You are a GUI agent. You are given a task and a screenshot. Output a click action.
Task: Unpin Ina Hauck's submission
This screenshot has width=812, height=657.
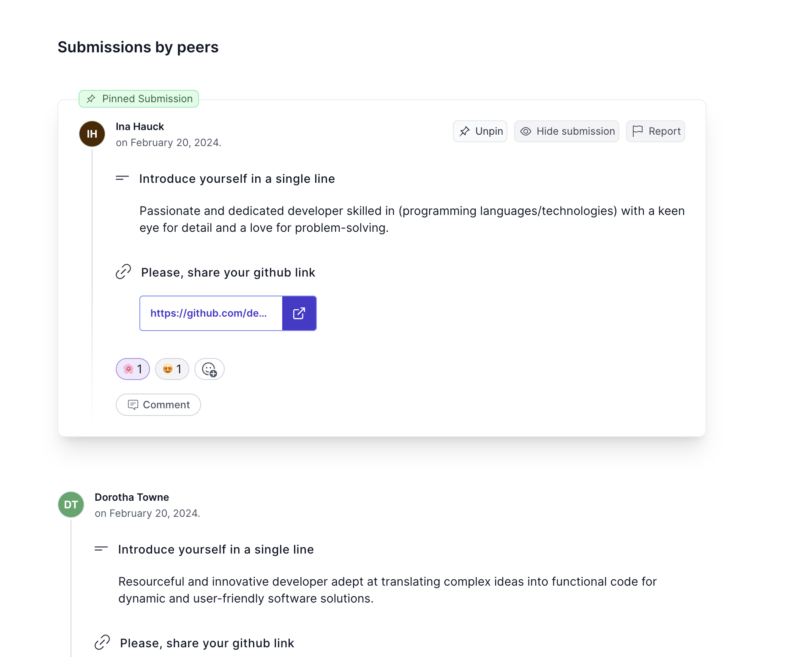pos(480,131)
